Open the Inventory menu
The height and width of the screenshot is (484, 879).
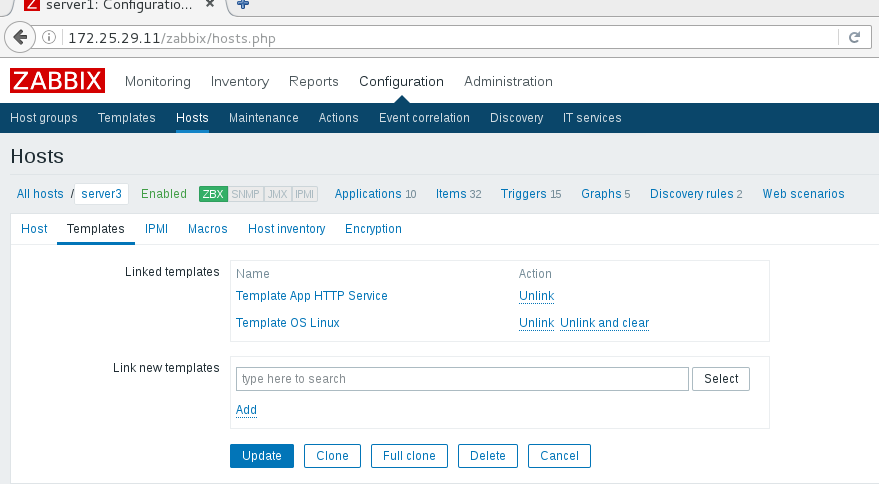(x=240, y=81)
